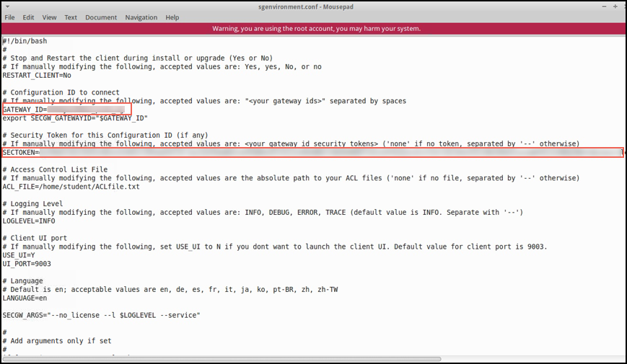Open the Text menu
This screenshot has height=364, width=627.
point(71,17)
